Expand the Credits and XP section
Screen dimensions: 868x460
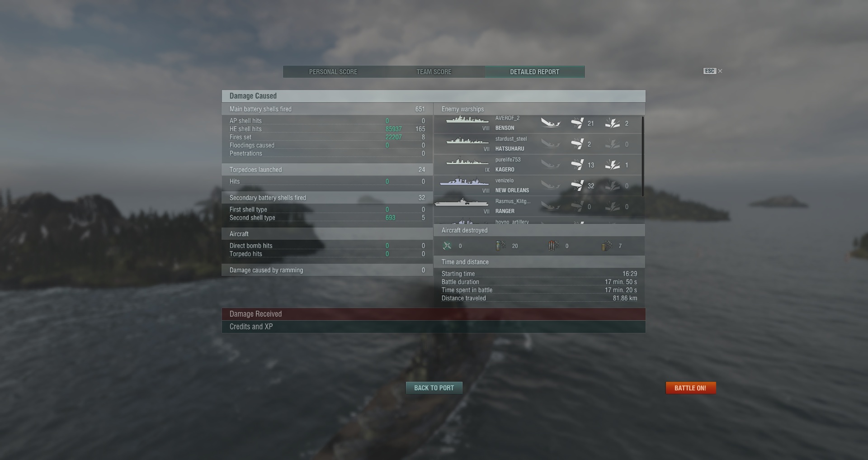click(434, 327)
